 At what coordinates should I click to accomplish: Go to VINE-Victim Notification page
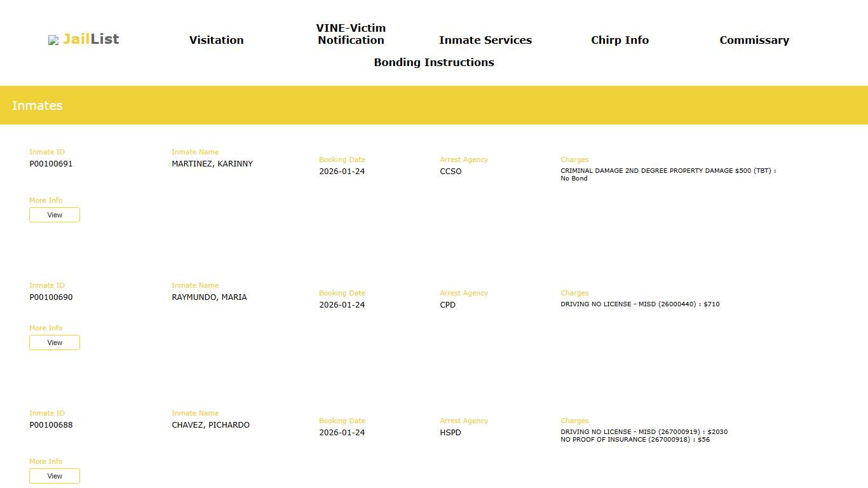(351, 34)
